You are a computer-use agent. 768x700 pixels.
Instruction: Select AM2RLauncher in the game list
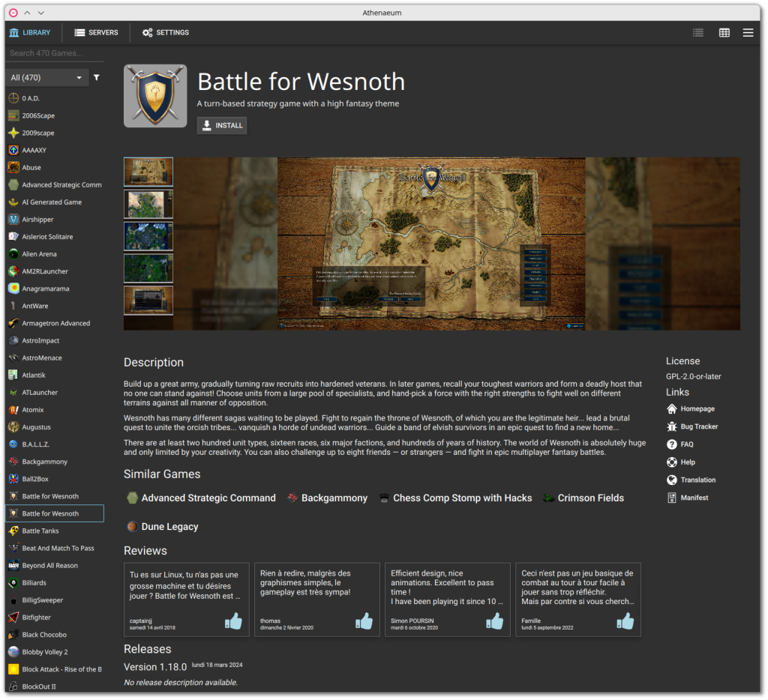(x=54, y=271)
